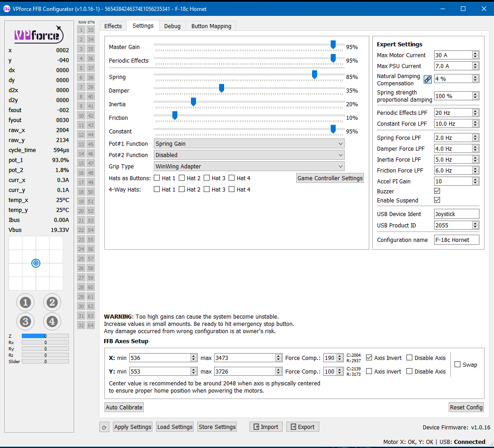The width and height of the screenshot is (494, 448).
Task: Click the joystick position indicator dot
Action: [x=36, y=263]
